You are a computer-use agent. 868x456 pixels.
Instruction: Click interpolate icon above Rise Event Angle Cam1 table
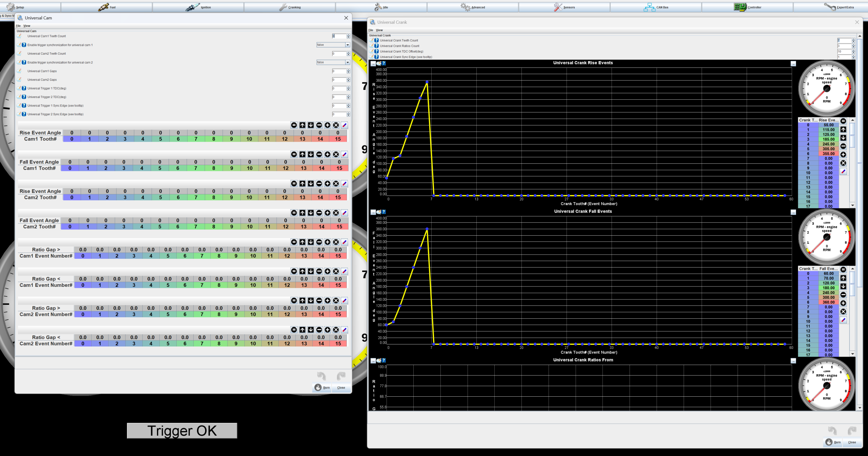344,125
